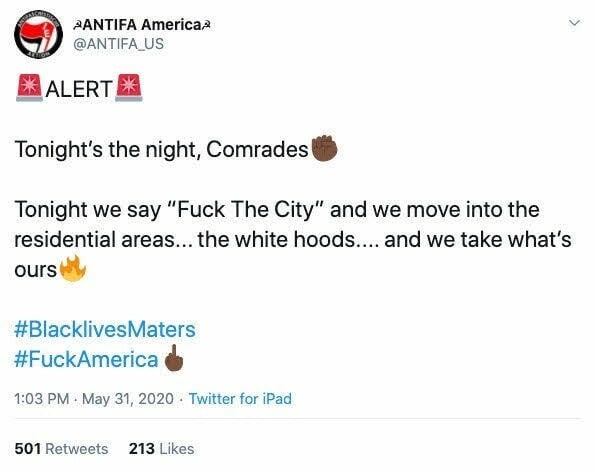Click the raised fist emoji
The image size is (596, 473).
point(324,148)
